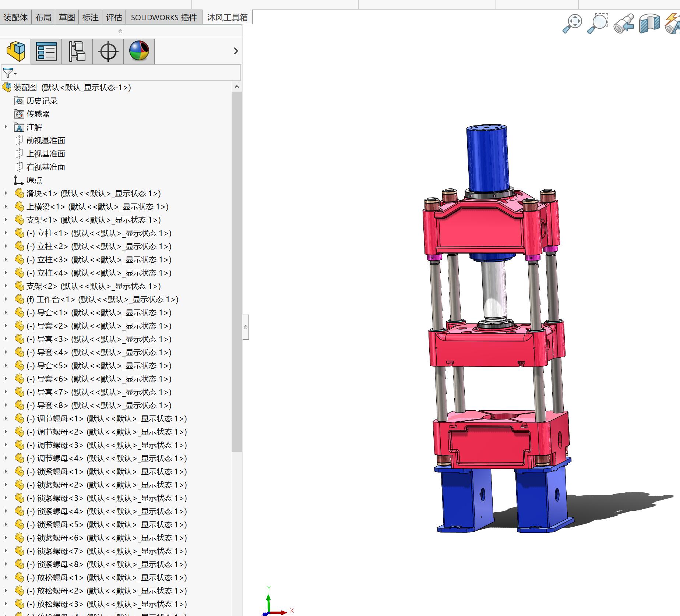680x616 pixels.
Task: Expand the 注解 annotations folder
Action: [5, 127]
